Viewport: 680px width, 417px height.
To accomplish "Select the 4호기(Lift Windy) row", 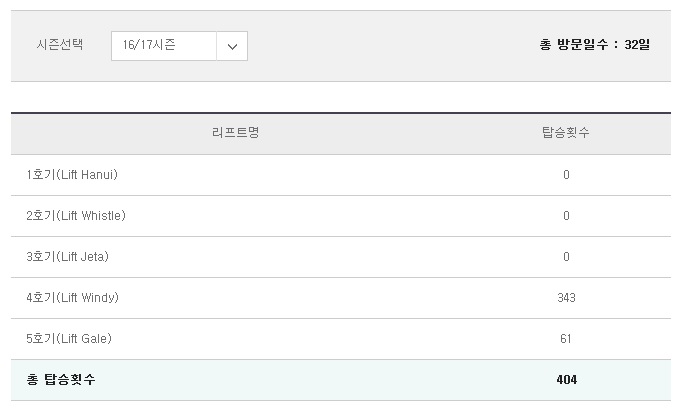I will [341, 298].
